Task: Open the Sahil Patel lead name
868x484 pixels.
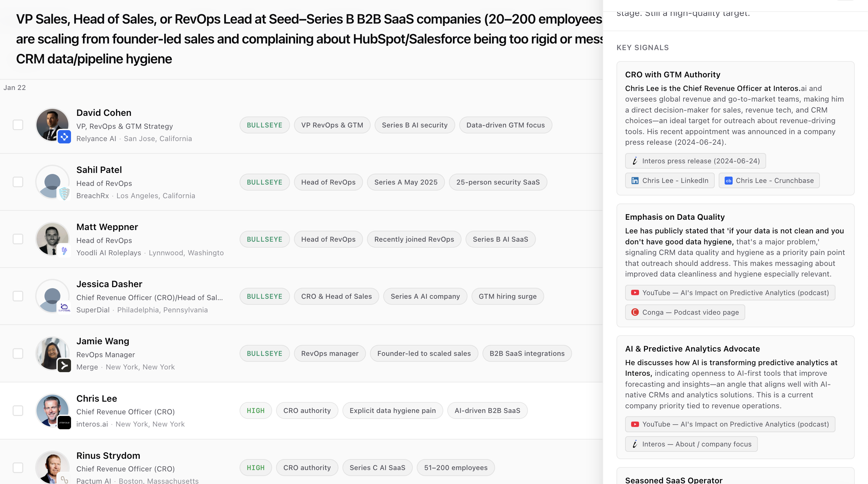Action: [99, 170]
